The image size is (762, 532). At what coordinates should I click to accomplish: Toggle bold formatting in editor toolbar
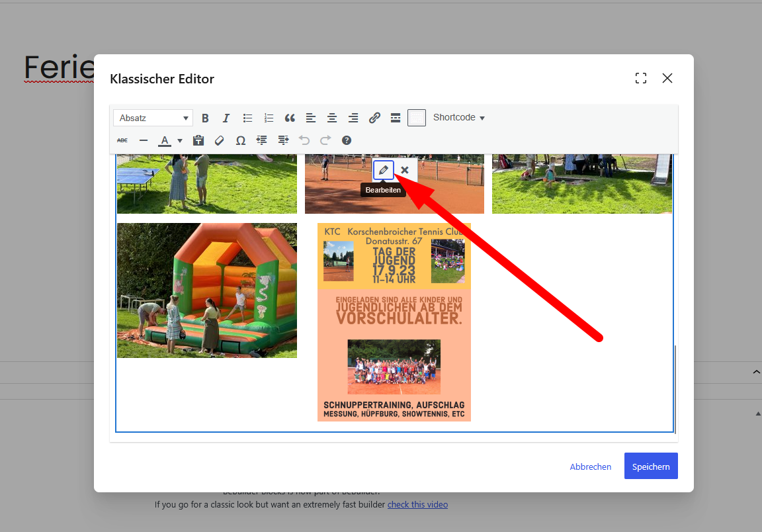(x=205, y=118)
